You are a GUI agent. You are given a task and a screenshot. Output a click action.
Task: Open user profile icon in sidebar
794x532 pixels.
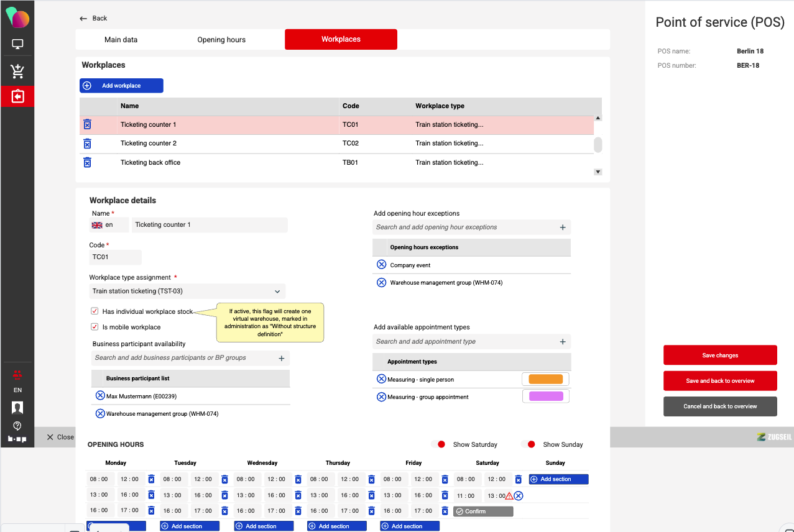(17, 408)
